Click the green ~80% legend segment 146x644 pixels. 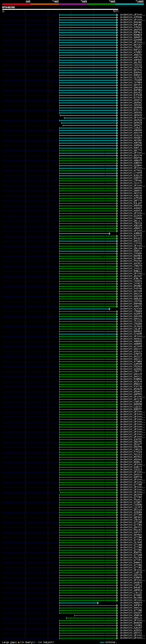101,4
